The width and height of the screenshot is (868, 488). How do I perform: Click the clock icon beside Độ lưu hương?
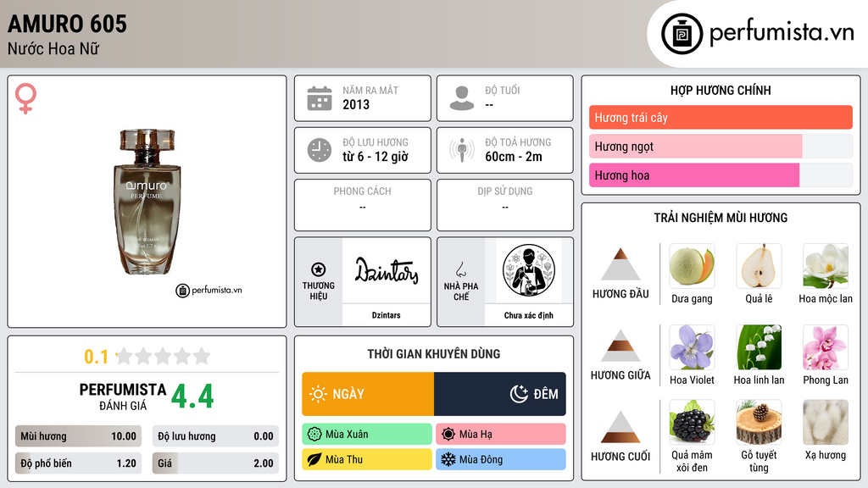[x=320, y=150]
